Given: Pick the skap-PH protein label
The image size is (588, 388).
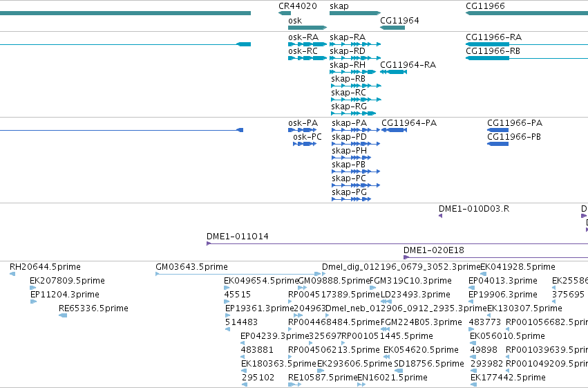Looking at the screenshot, I should tap(350, 151).
